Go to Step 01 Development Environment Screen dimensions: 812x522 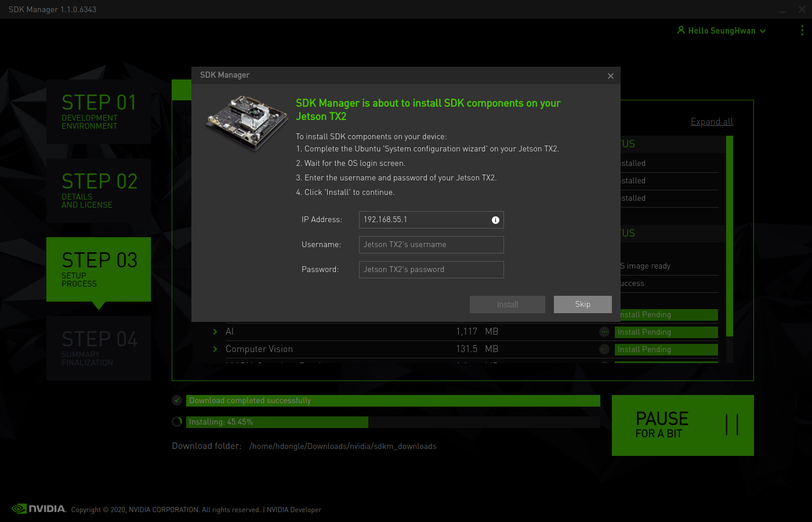pyautogui.click(x=99, y=111)
